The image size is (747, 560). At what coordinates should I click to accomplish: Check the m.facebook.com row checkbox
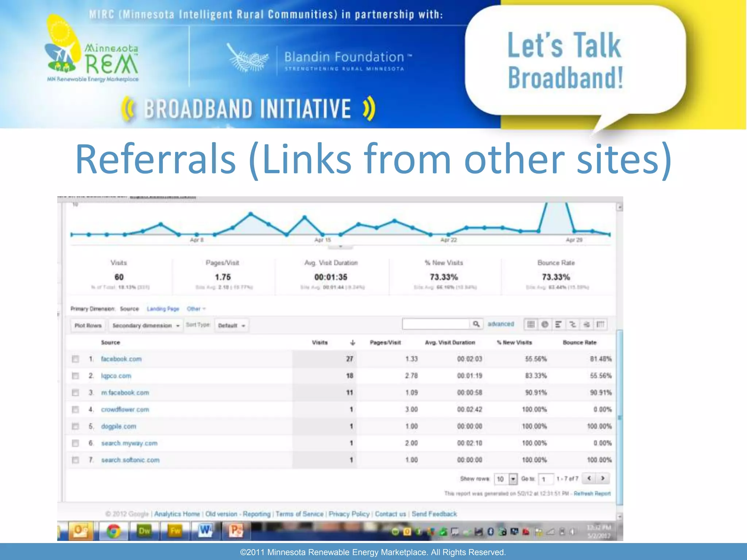75,393
